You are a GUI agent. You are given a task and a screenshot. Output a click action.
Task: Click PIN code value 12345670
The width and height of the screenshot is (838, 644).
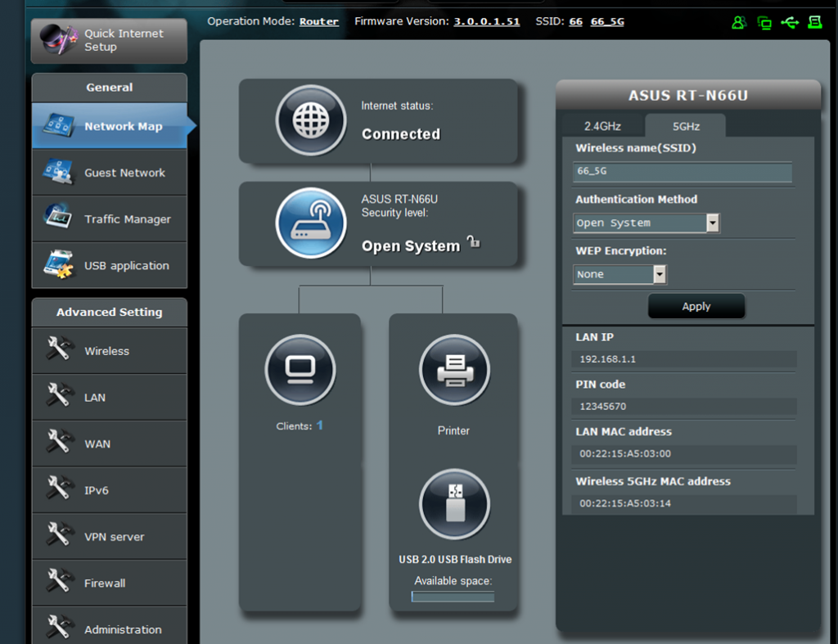tap(603, 406)
